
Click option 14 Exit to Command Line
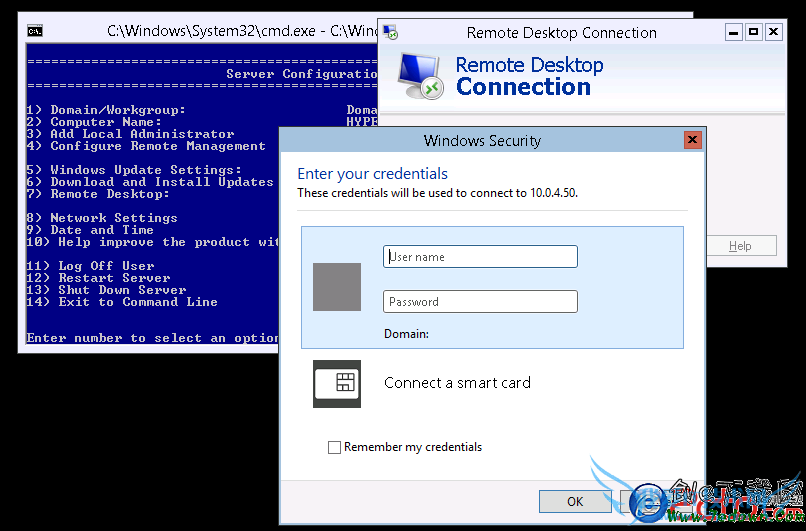pos(122,302)
